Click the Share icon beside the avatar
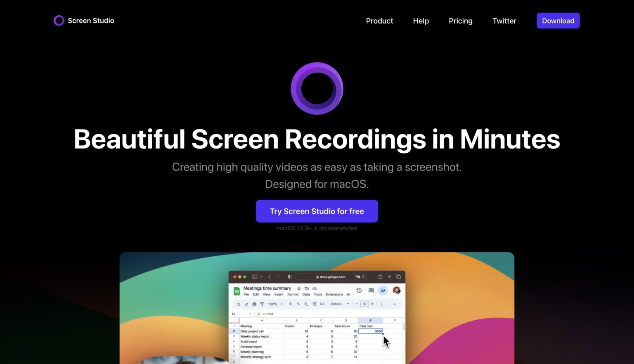634x364 pixels. pyautogui.click(x=383, y=290)
